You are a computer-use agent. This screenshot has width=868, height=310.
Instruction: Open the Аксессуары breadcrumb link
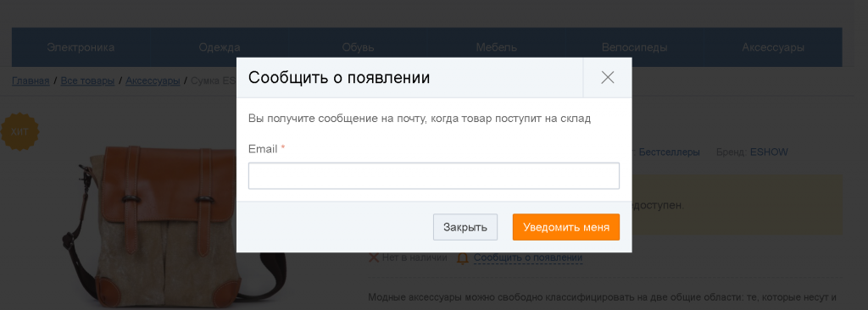[153, 80]
